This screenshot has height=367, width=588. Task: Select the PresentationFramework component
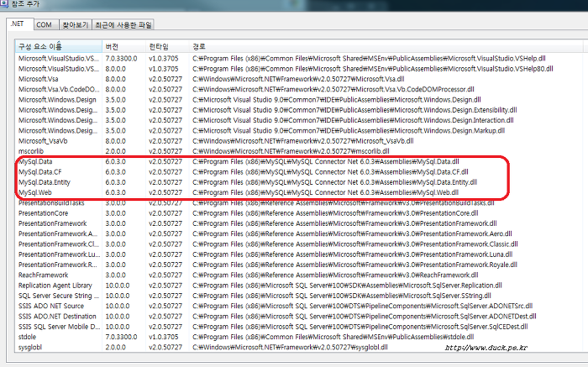(x=52, y=223)
